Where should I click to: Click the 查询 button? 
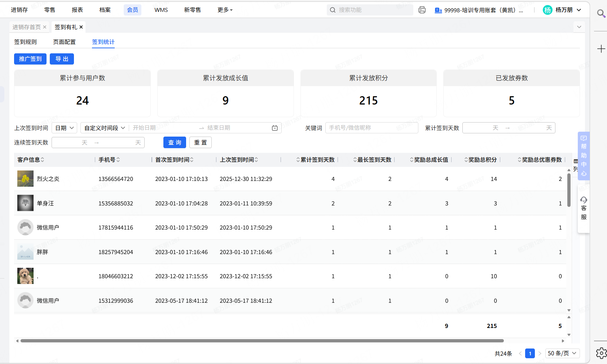175,143
